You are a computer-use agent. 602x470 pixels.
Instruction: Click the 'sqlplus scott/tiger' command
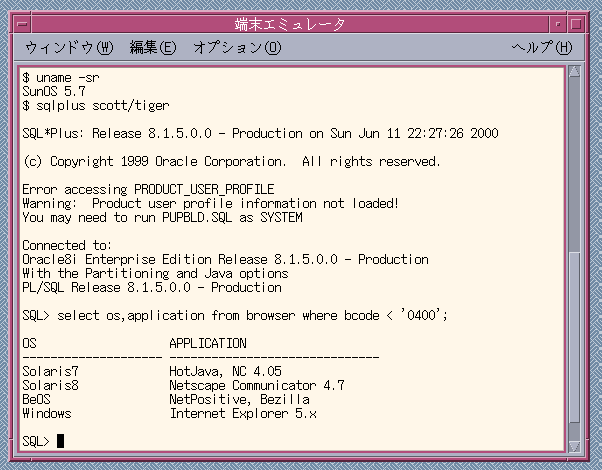click(x=96, y=106)
